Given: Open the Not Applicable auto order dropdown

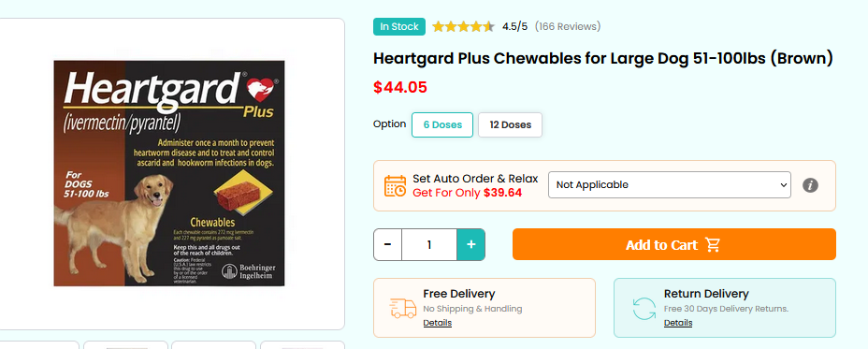Looking at the screenshot, I should pos(670,185).
